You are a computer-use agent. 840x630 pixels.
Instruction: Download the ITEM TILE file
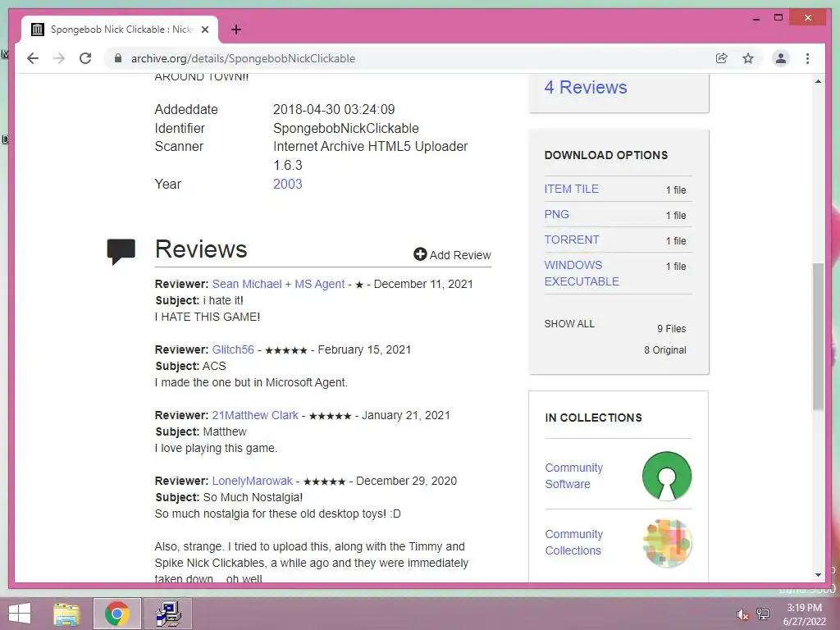coord(571,189)
